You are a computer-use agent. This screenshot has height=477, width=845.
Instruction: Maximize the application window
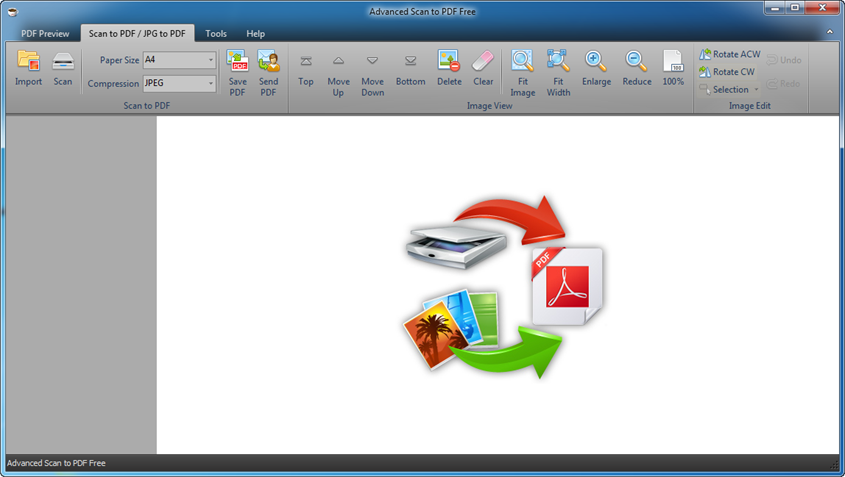click(x=794, y=8)
